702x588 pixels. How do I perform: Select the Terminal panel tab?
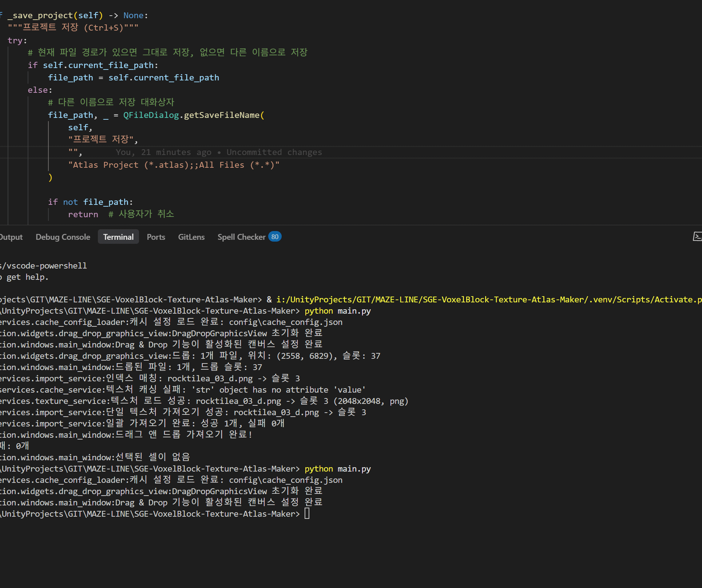tap(118, 237)
